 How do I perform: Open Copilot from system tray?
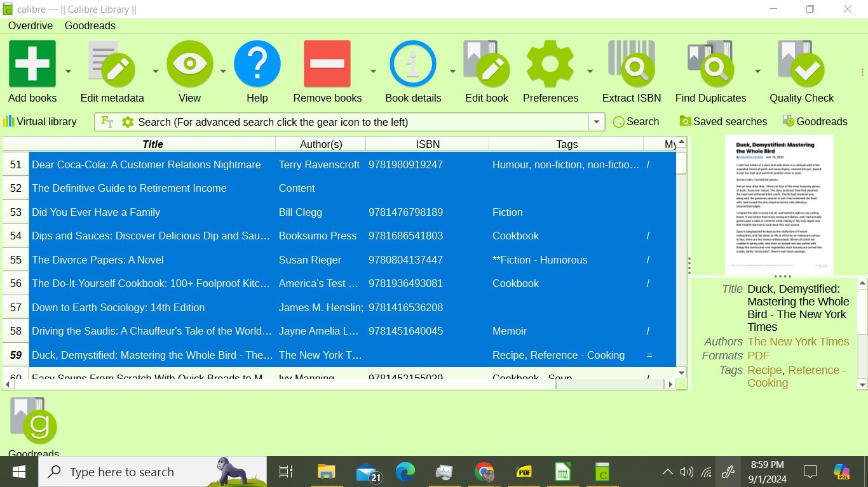[842, 472]
